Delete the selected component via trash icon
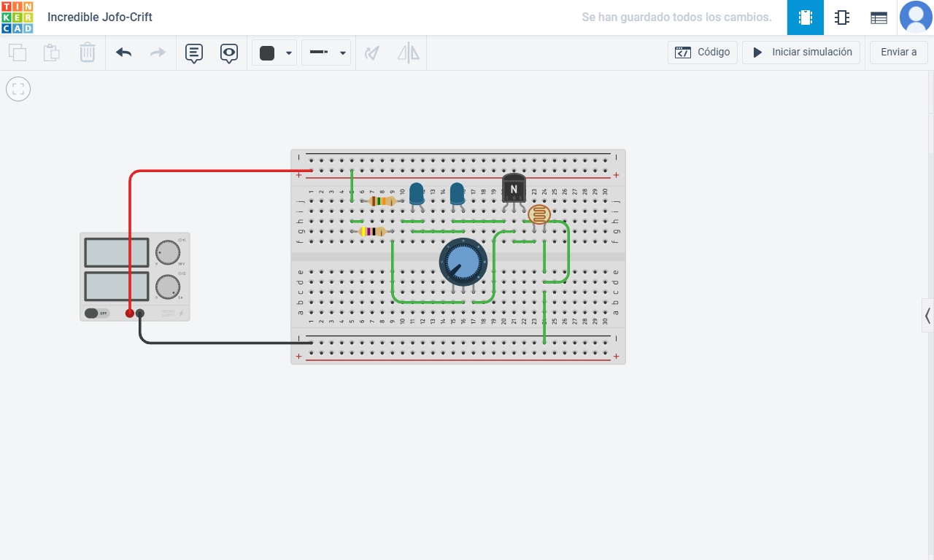Viewport: 934px width, 560px height. pos(88,52)
